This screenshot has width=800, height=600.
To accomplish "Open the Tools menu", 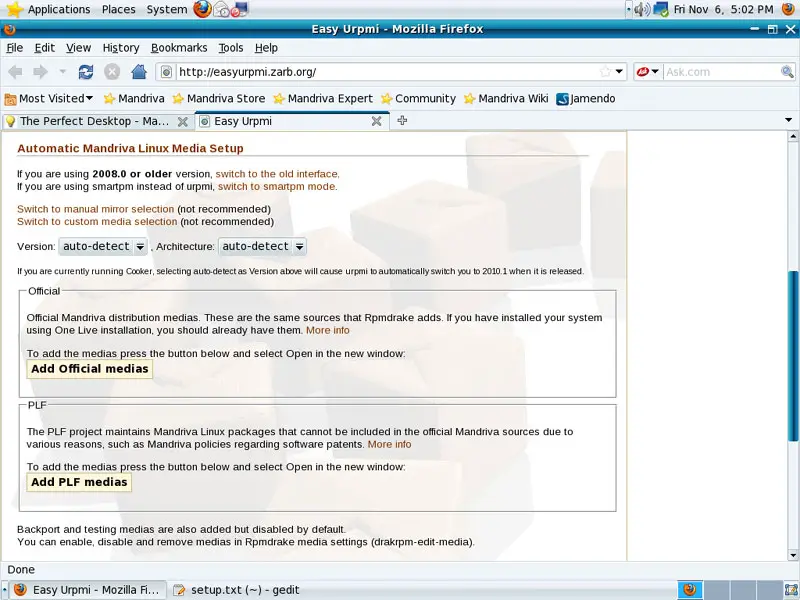I will (x=231, y=48).
